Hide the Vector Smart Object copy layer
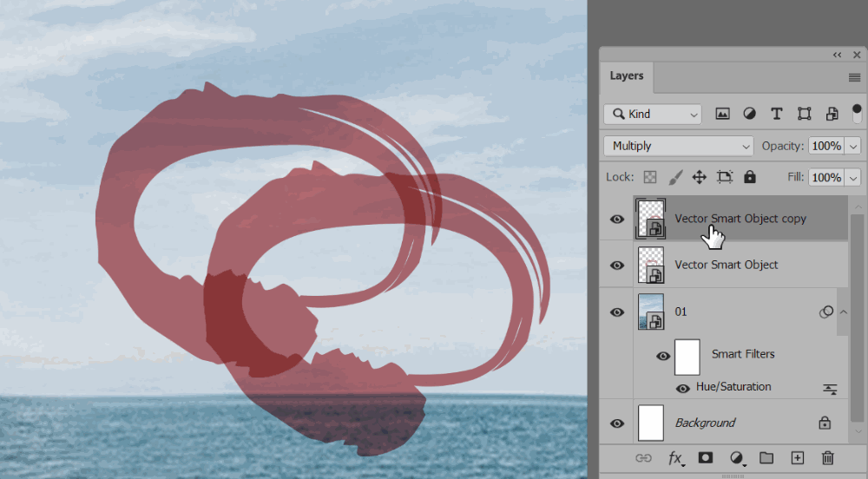Screen dimensions: 868x479 pos(617,219)
